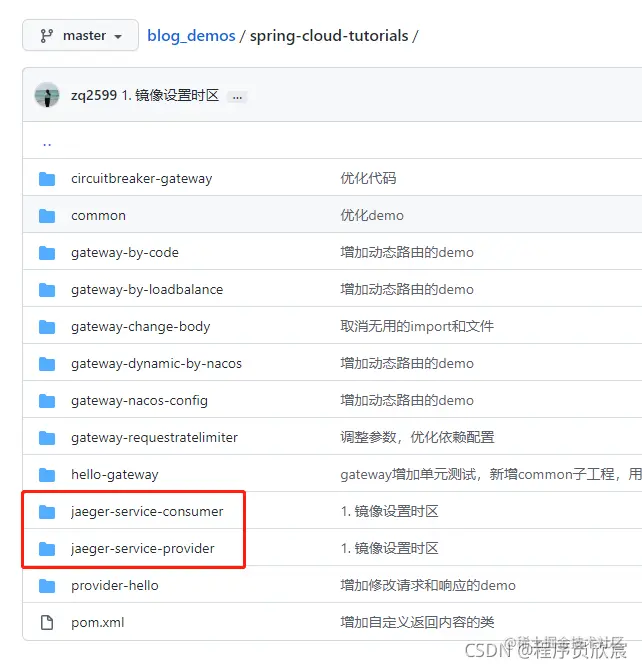Click common folder icon
Image resolution: width=642 pixels, height=668 pixels.
pyautogui.click(x=47, y=216)
